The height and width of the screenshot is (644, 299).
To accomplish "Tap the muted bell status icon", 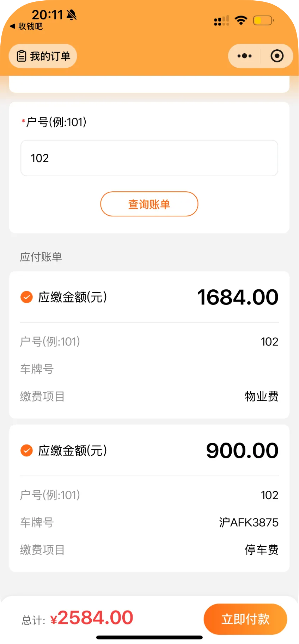I will tap(72, 15).
